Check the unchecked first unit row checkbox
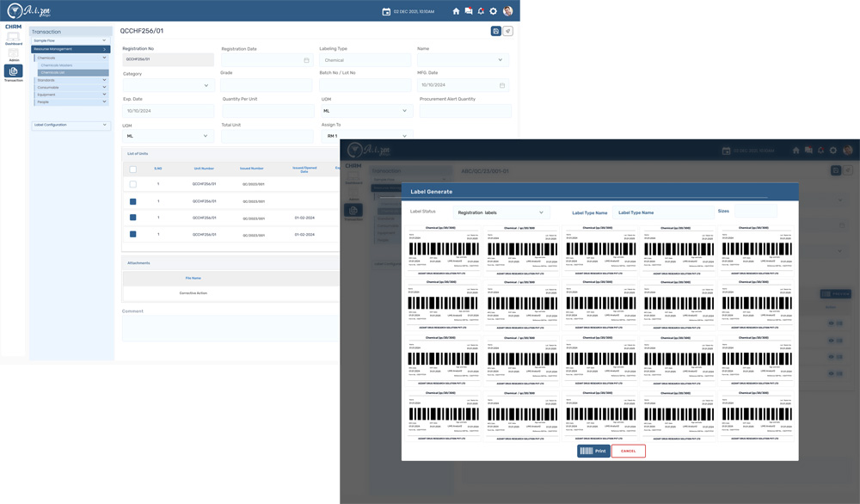860x504 pixels. point(132,184)
